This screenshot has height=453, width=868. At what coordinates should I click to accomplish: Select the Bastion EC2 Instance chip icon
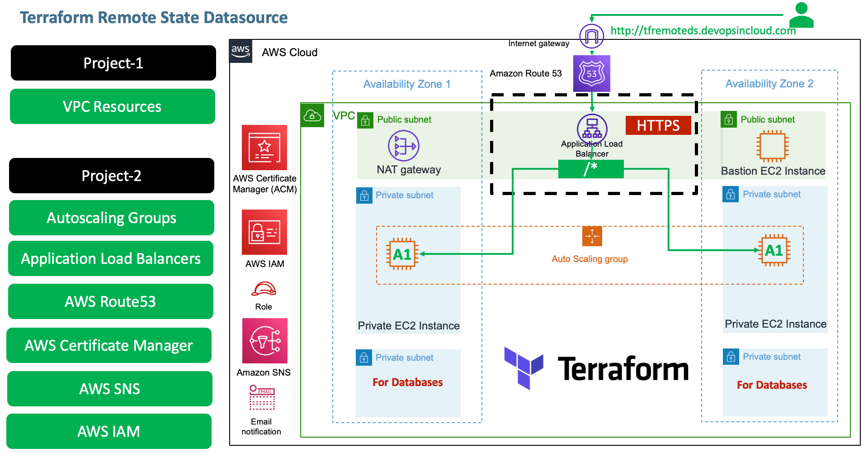point(773,146)
